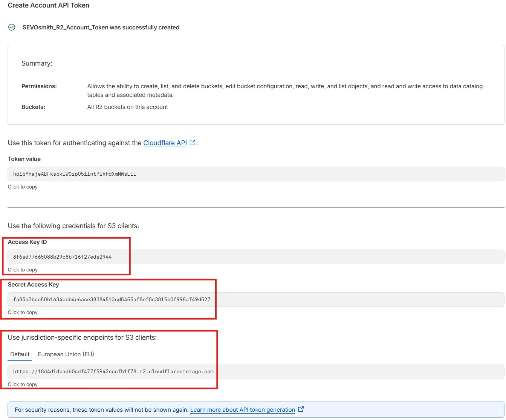Open Learn more about API token generation

tap(243, 410)
